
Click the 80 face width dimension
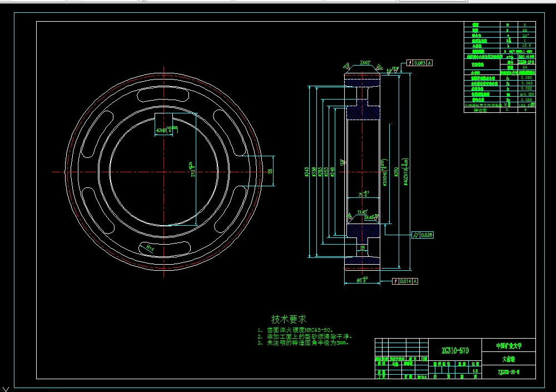tap(363, 280)
